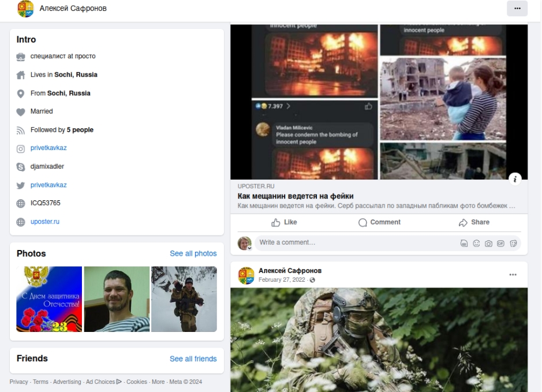This screenshot has width=542, height=392.
Task: Attach a photo using the camera icon
Action: [x=488, y=244]
